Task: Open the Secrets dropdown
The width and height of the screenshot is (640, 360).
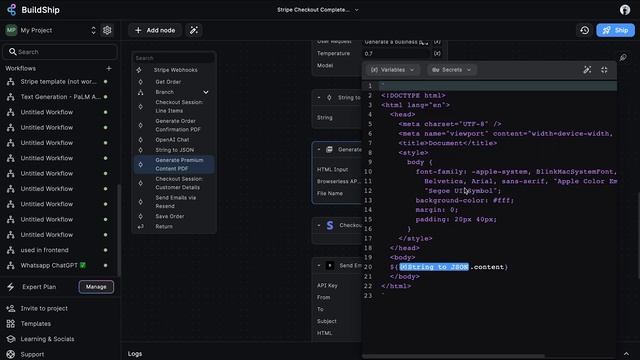Action: coord(451,70)
